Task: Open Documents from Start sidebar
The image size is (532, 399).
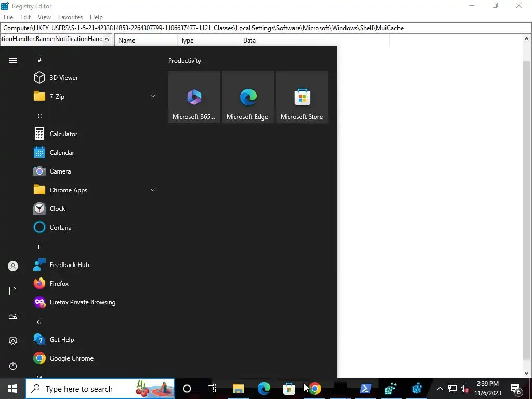Action: [x=13, y=291]
